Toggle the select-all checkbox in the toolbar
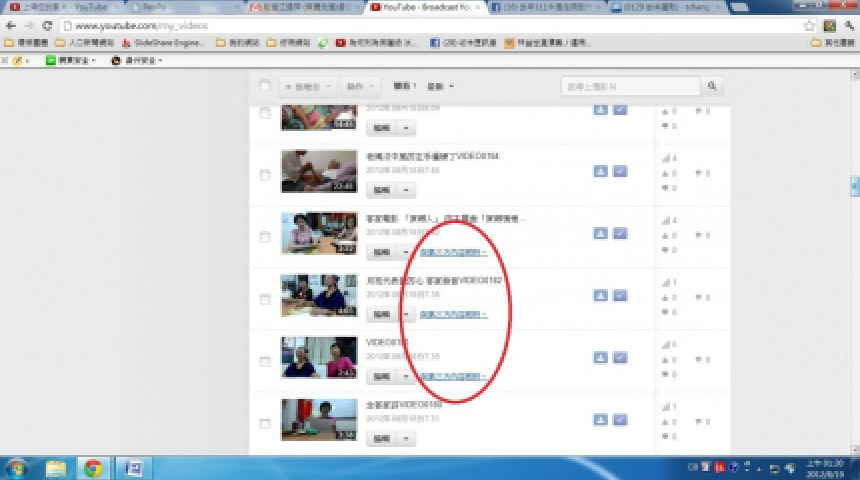The height and width of the screenshot is (480, 860). [265, 86]
